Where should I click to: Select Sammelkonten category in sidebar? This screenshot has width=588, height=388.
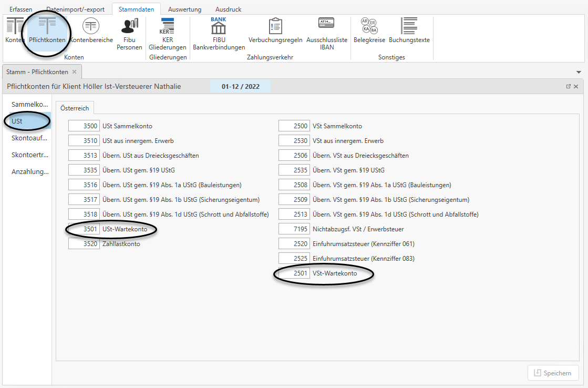(29, 105)
